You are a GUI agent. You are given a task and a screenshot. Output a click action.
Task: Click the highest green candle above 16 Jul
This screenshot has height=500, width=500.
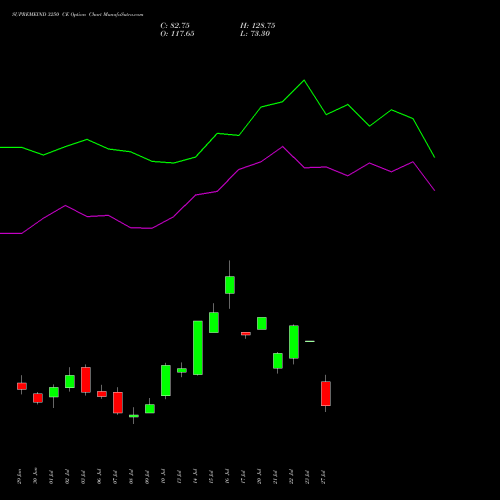[x=230, y=285]
